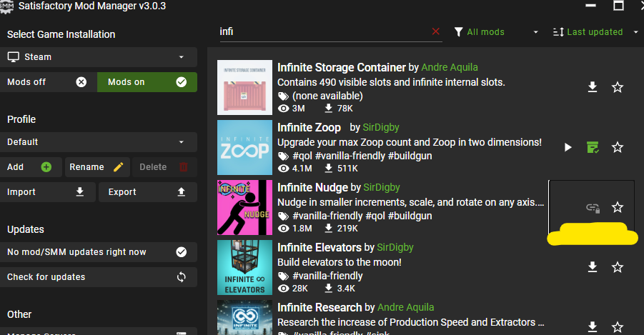
Task: Favorite the Infinite Nudge mod
Action: click(618, 207)
